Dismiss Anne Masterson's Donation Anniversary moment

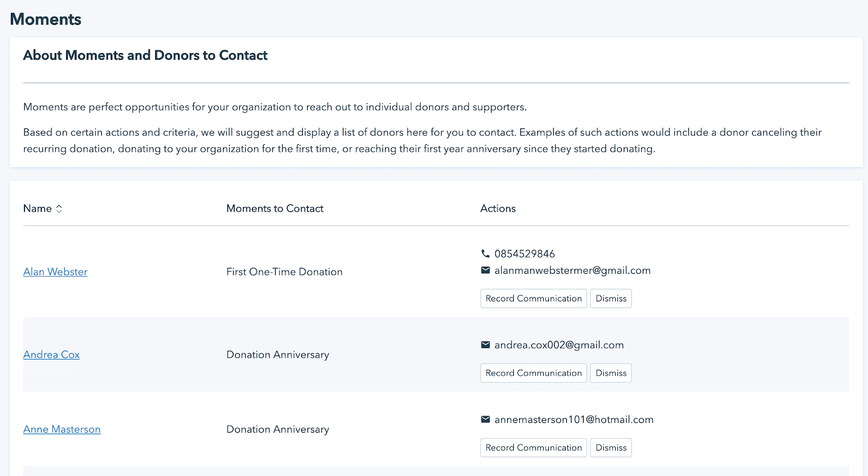[611, 448]
